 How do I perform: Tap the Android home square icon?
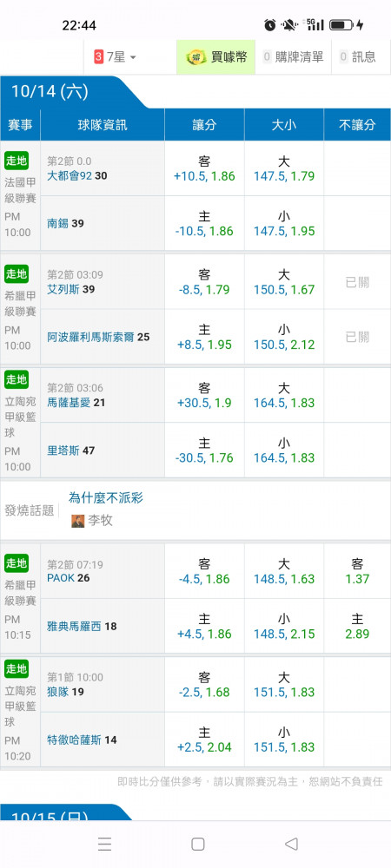(198, 844)
